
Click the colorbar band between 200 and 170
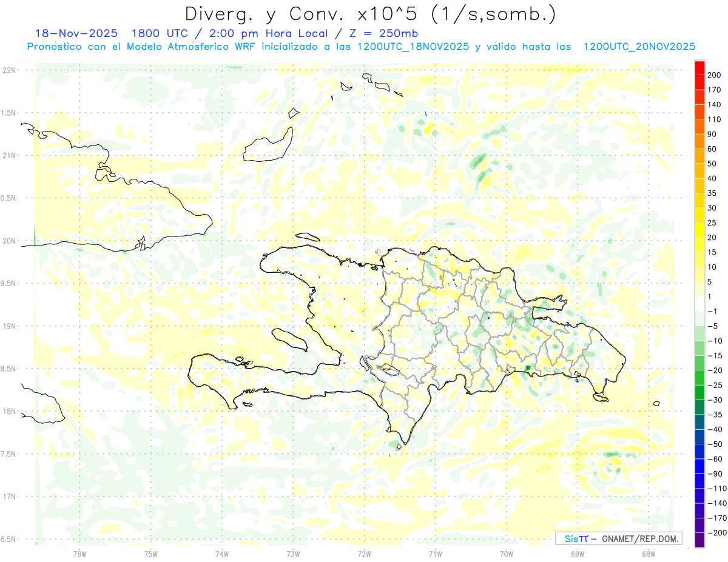tap(700, 82)
